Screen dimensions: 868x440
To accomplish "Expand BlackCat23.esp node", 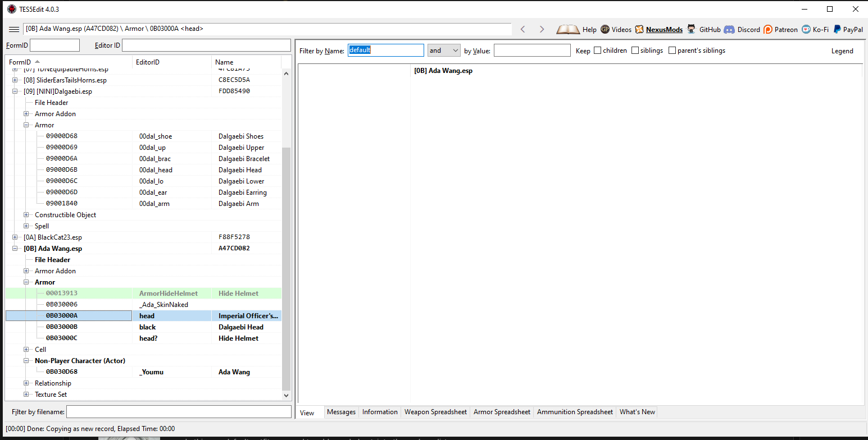I will coord(15,237).
